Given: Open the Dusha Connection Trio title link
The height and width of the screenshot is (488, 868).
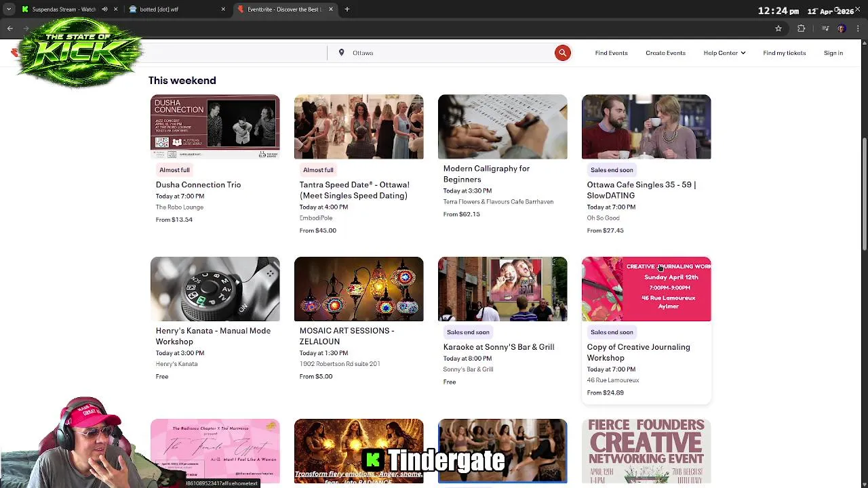Looking at the screenshot, I should 198,184.
